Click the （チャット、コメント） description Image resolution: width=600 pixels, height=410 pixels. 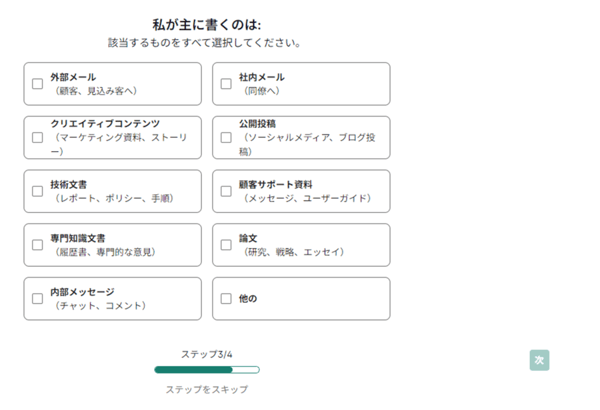coord(100,305)
